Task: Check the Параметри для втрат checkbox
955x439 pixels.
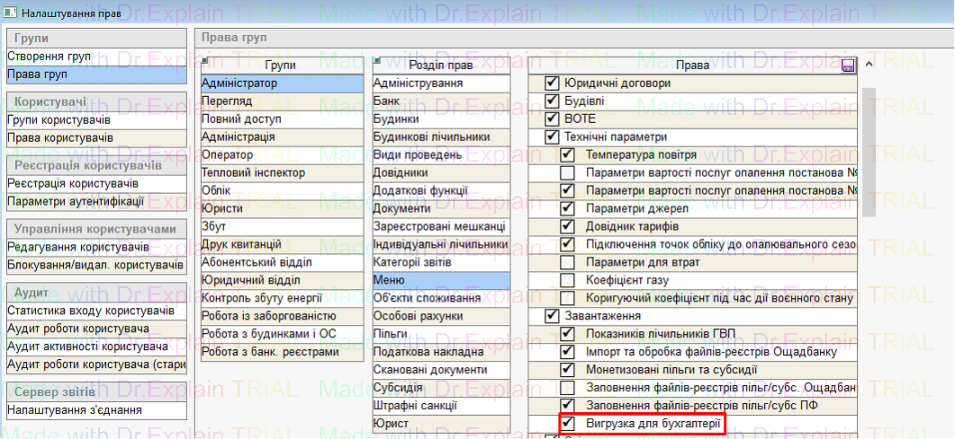Action: click(x=567, y=263)
